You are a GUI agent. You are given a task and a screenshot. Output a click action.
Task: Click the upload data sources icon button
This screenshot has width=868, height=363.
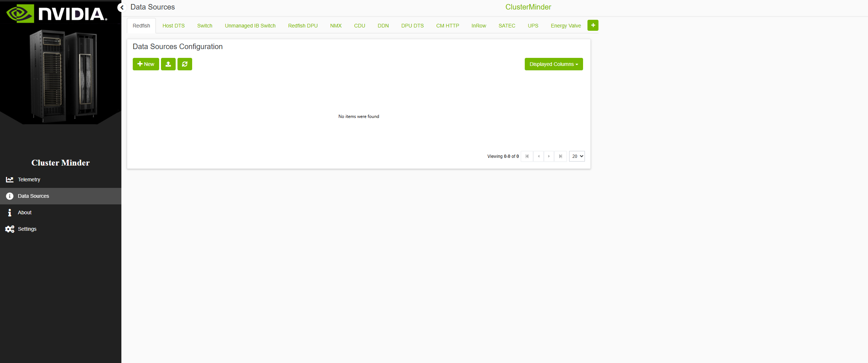pos(168,64)
